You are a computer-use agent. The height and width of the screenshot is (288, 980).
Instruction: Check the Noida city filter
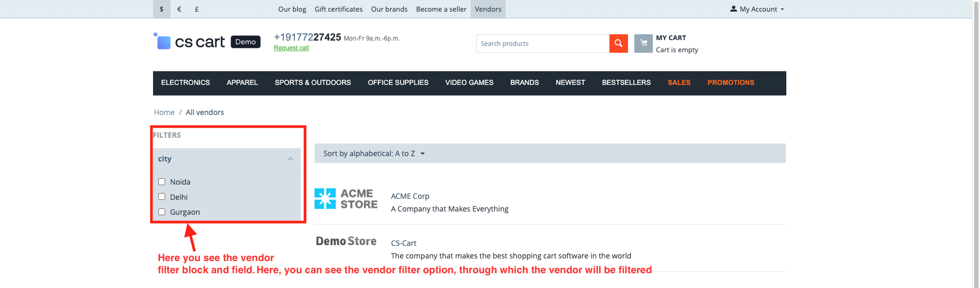click(162, 182)
